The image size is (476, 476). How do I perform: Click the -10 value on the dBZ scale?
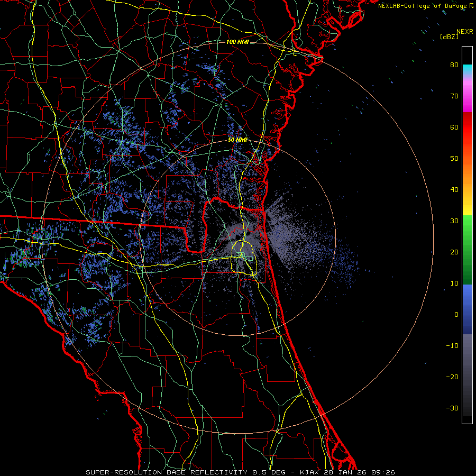click(x=452, y=346)
